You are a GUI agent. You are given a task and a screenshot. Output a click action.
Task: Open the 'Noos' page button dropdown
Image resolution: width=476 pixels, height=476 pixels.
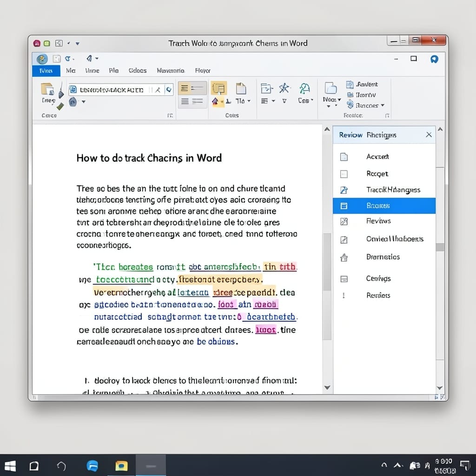coord(331,99)
